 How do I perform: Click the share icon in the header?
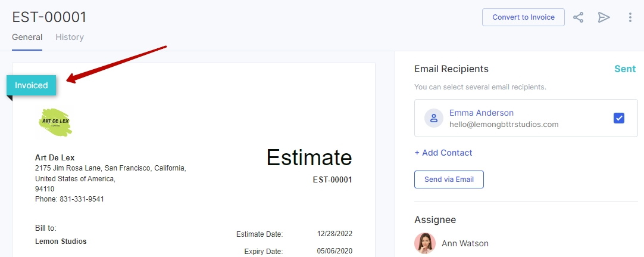578,17
